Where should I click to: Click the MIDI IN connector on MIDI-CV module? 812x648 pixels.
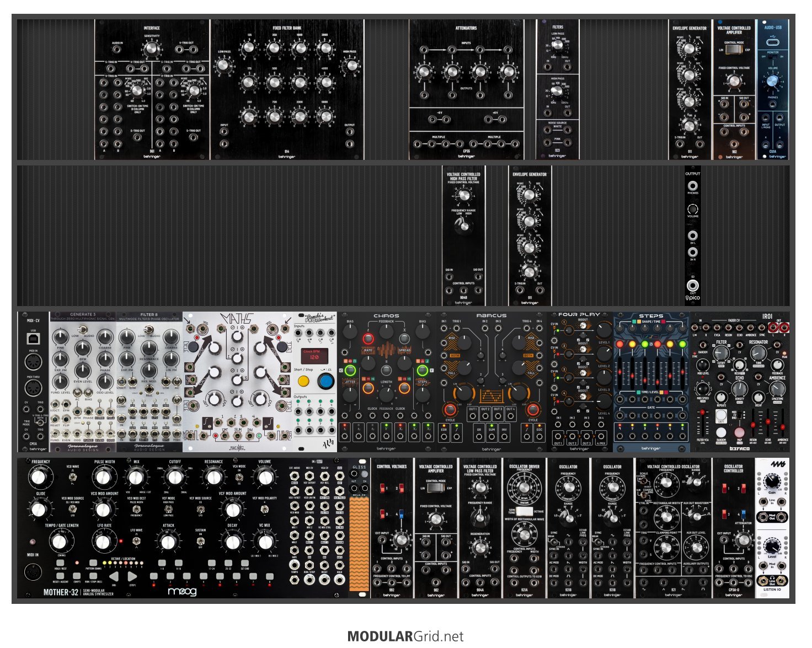click(x=34, y=361)
